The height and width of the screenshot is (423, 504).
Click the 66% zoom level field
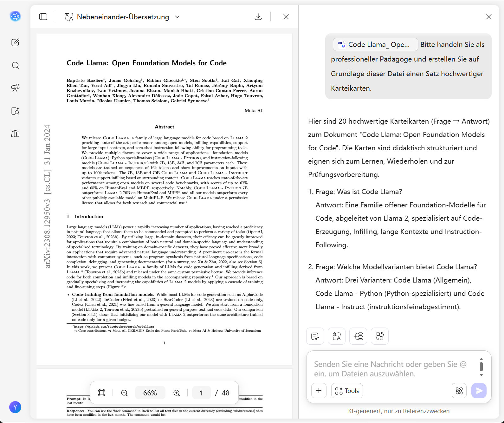[x=150, y=393]
